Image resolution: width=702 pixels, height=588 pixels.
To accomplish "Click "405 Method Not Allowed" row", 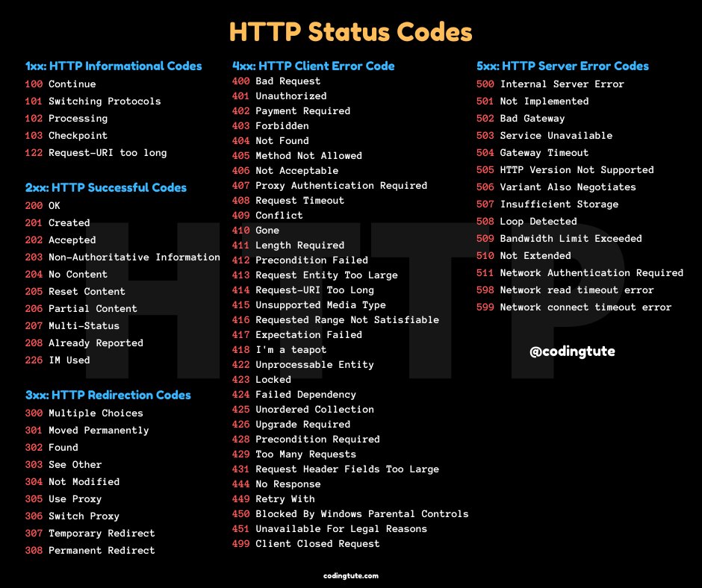I will (x=296, y=156).
